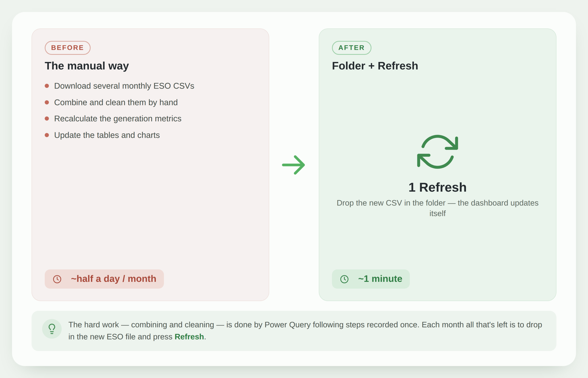Select the BEFORE badge label
This screenshot has width=588, height=378.
(68, 48)
